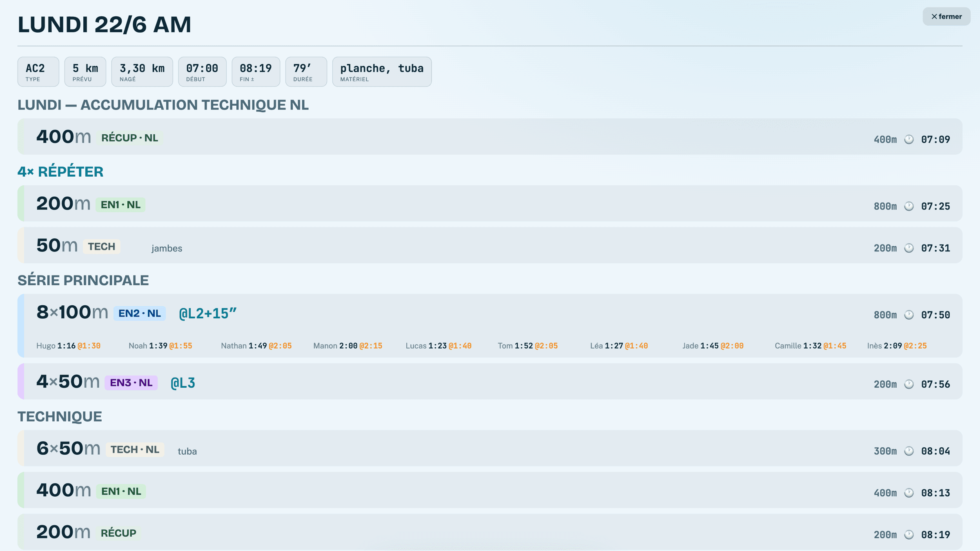Click the clock icon beside 08:13
Viewport: 980px width, 551px height.
909,493
